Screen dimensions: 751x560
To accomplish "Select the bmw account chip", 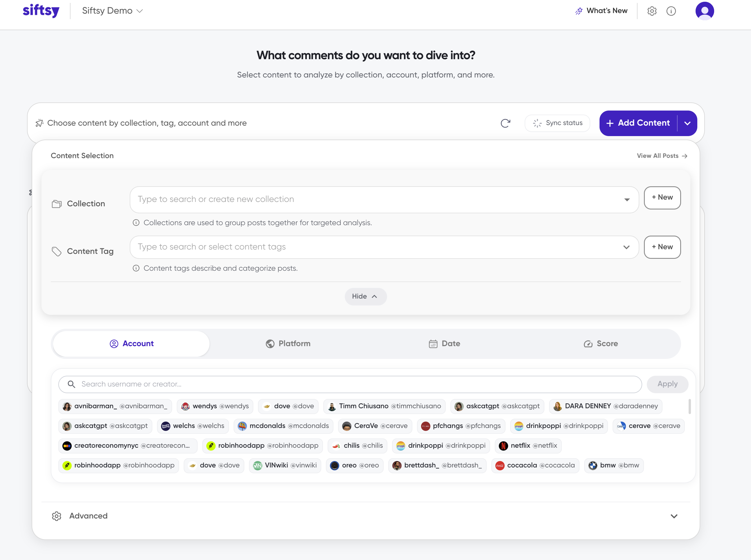I will [x=613, y=465].
